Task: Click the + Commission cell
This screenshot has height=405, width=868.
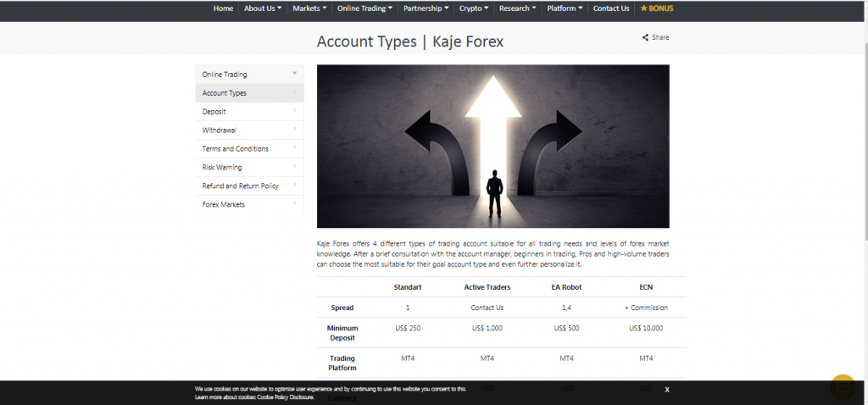Action: click(x=645, y=308)
